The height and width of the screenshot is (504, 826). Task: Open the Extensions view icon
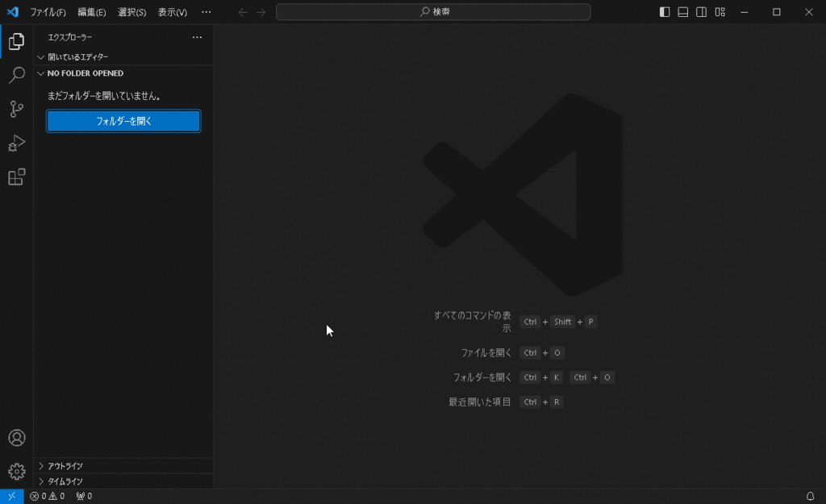click(15, 177)
